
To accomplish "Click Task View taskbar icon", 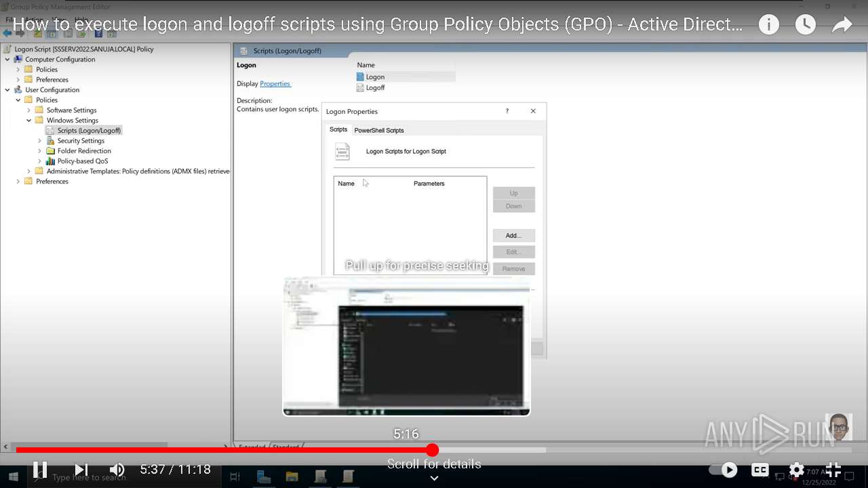I will pos(235,477).
